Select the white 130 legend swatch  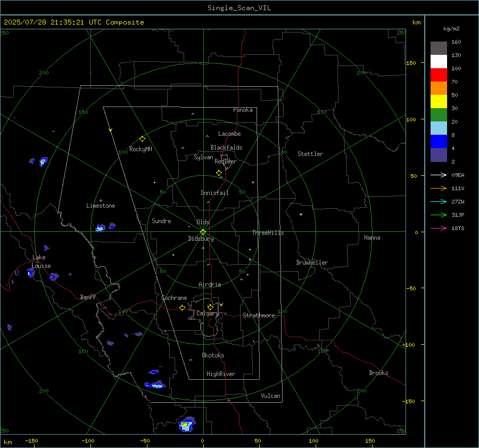pos(439,62)
